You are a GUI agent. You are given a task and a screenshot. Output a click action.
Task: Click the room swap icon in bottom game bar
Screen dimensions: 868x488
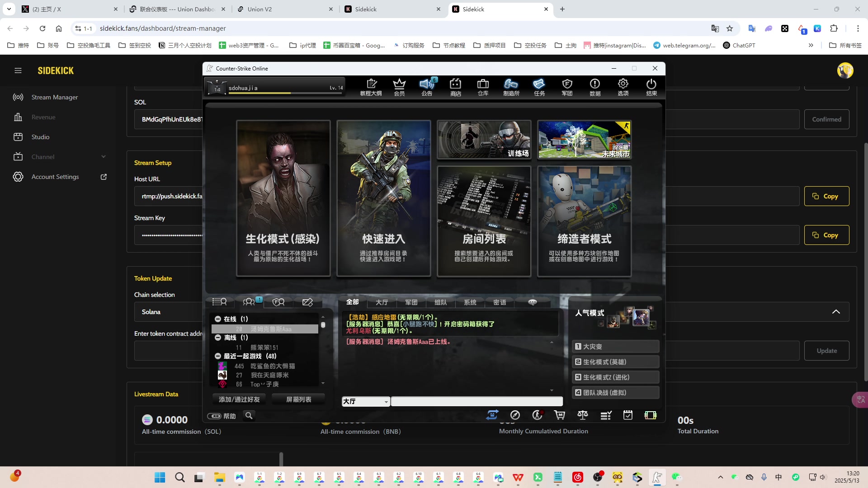click(492, 415)
